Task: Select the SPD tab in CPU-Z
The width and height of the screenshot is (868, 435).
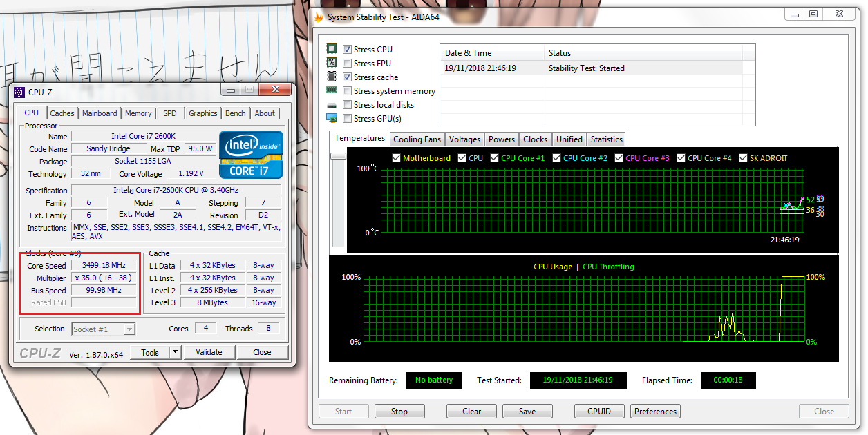Action: click(x=169, y=113)
